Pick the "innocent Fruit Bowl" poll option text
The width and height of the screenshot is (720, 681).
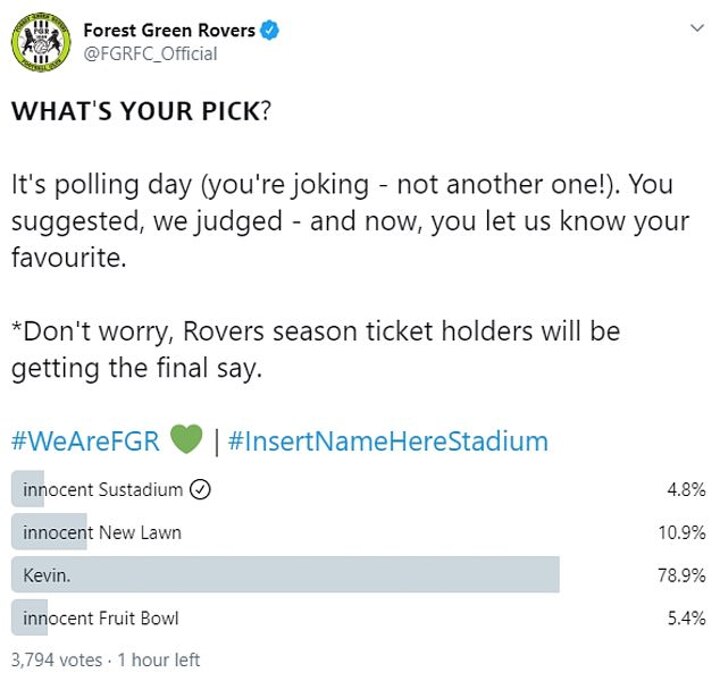pos(101,618)
